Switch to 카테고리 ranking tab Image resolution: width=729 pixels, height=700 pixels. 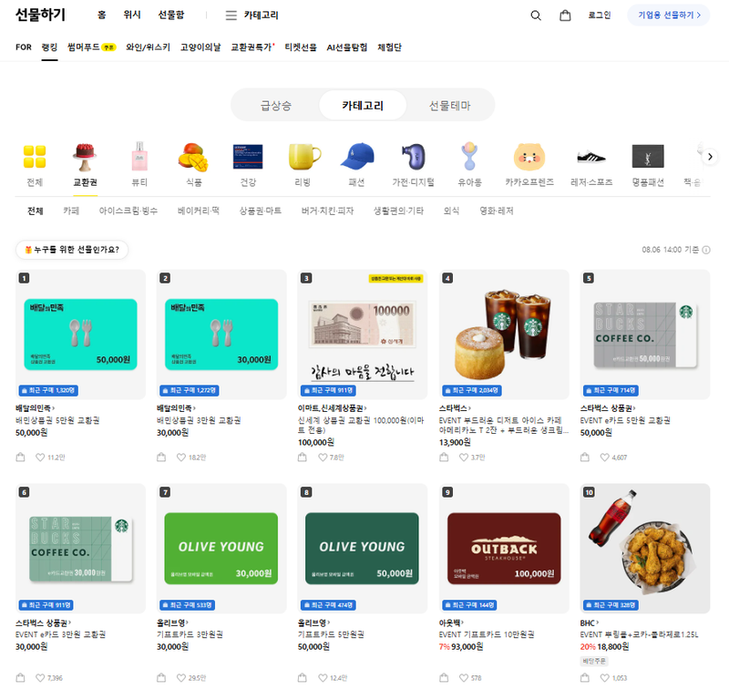[x=363, y=106]
